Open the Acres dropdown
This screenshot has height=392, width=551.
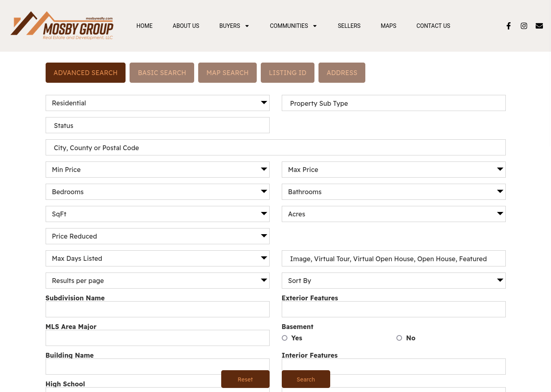click(394, 214)
